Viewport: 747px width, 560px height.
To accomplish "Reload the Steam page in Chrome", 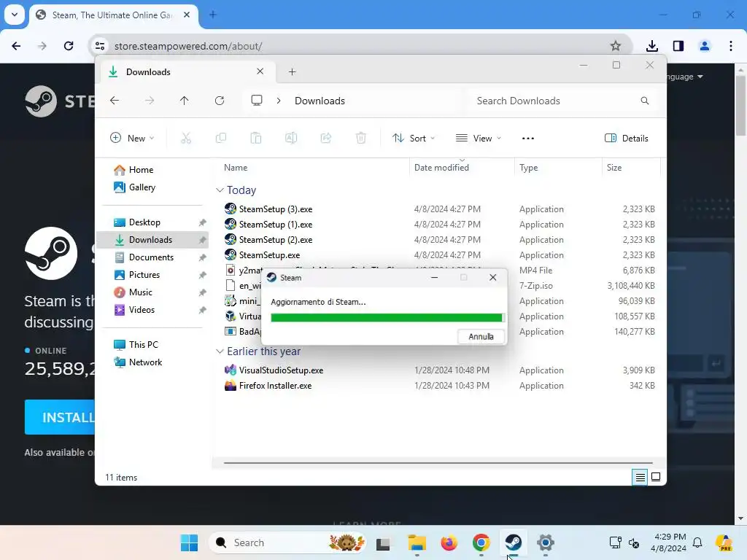I will click(x=69, y=46).
